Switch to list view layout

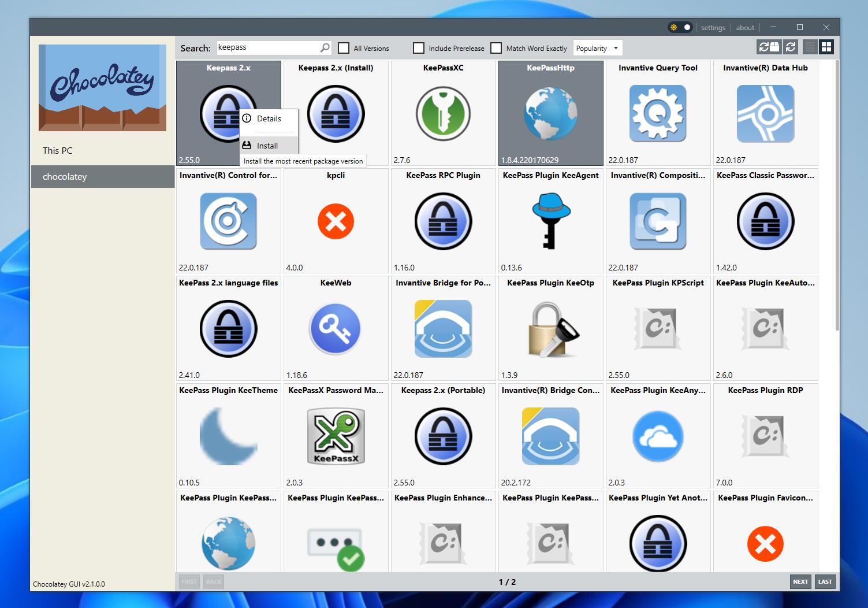(810, 47)
